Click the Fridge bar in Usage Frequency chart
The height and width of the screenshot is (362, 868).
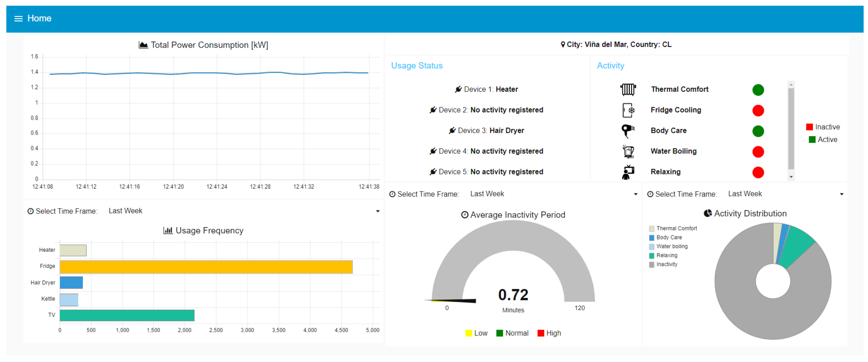(x=206, y=267)
